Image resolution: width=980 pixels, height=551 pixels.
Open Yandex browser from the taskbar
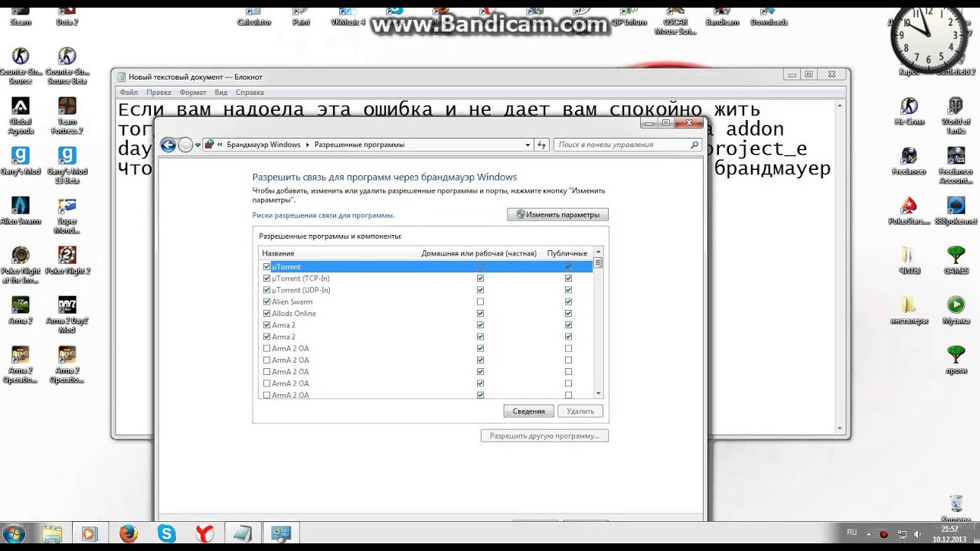(204, 533)
